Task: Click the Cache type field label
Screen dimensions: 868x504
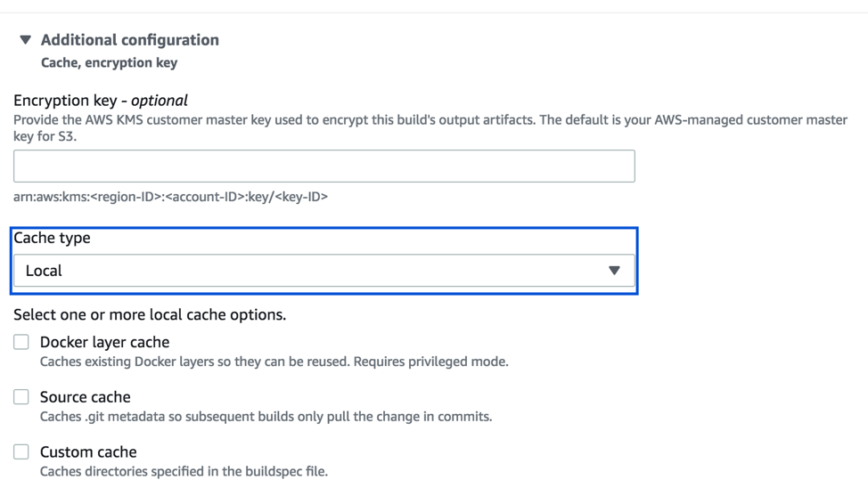Action: 52,239
